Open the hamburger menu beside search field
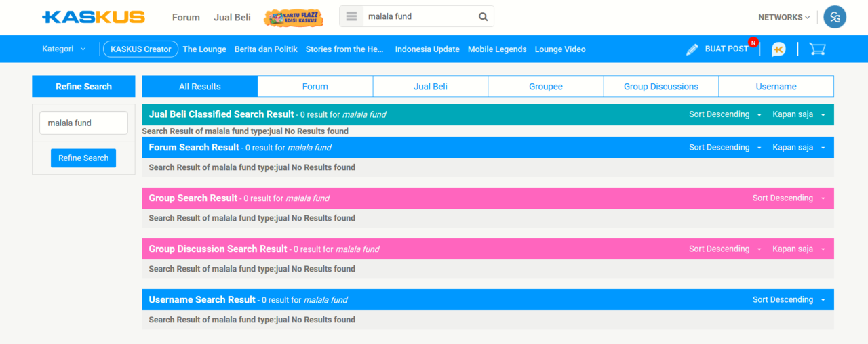This screenshot has width=868, height=344. click(351, 17)
